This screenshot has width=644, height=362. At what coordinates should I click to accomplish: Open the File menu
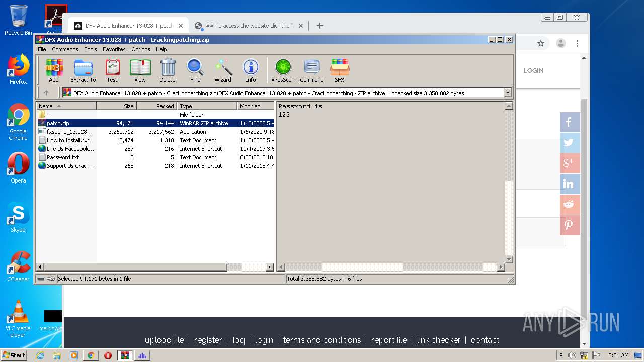[42, 49]
